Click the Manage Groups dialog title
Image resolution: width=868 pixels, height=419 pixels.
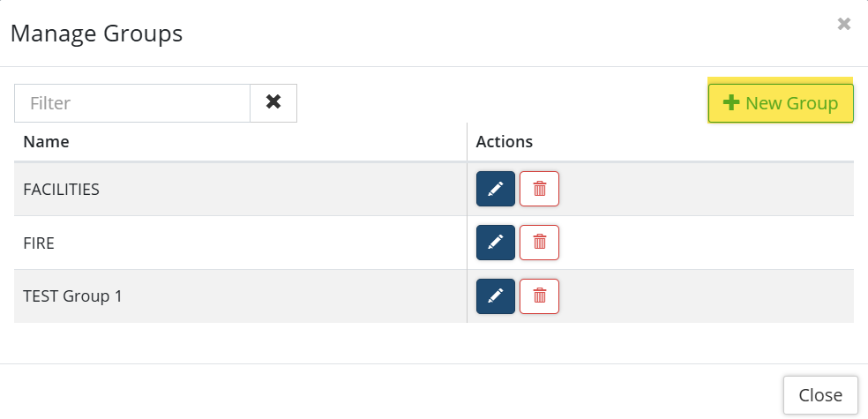[x=96, y=34]
